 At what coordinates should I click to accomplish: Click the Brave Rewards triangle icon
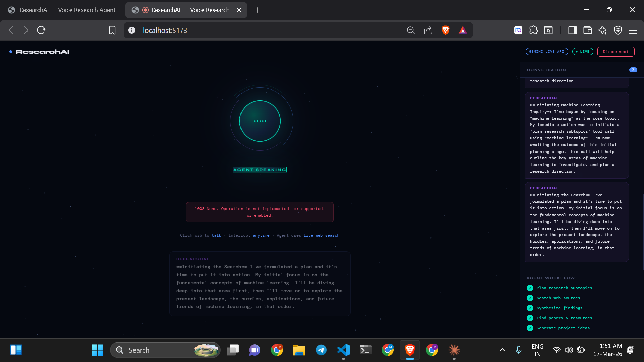[x=463, y=30]
